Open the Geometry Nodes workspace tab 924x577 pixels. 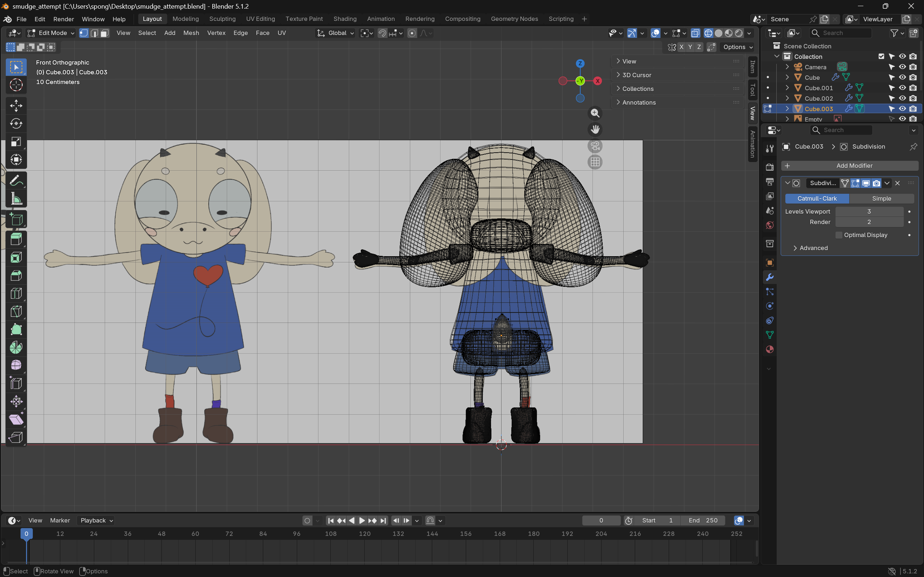514,19
